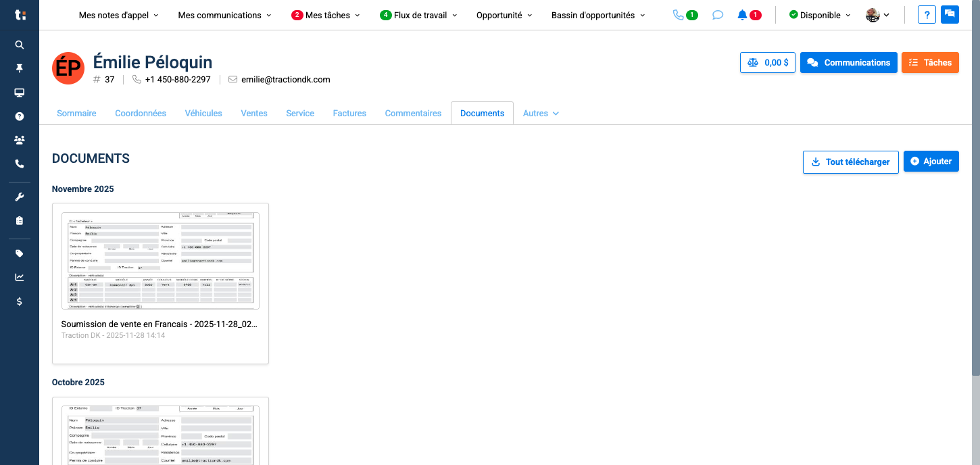Click the Tout télécharger button
The image size is (980, 465).
coord(850,162)
